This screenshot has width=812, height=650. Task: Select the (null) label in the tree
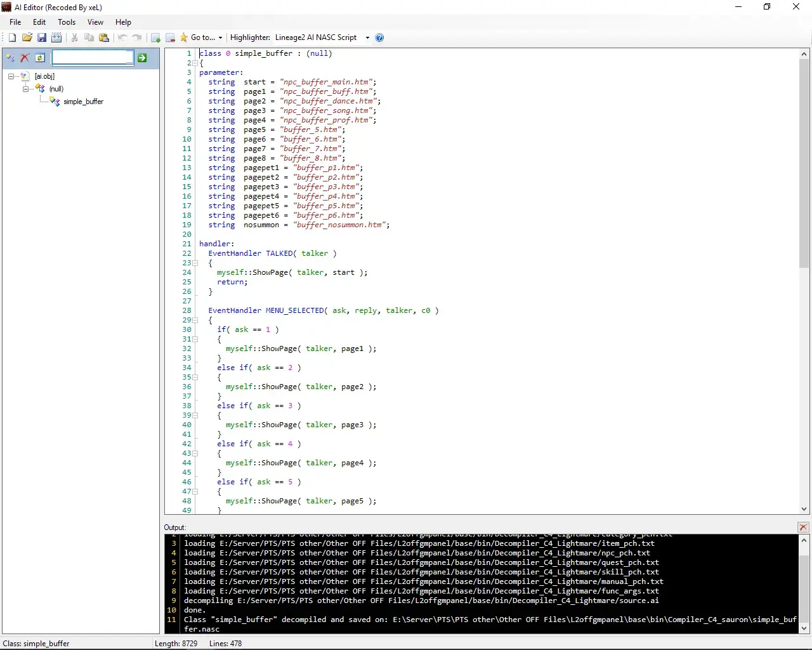coord(56,89)
